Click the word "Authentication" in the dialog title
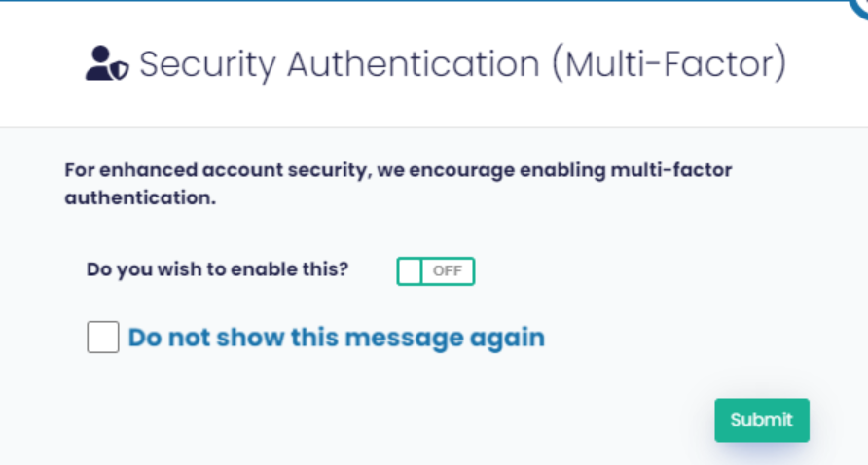The image size is (868, 465). tap(413, 64)
